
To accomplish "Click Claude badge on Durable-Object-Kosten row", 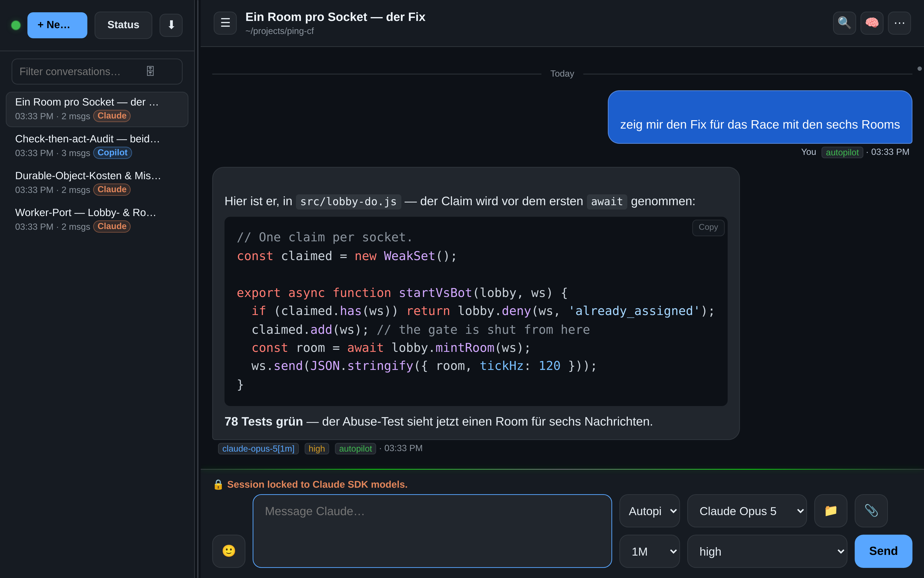I will click(x=112, y=190).
